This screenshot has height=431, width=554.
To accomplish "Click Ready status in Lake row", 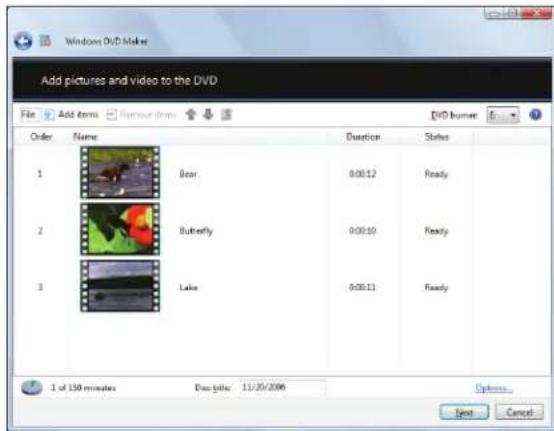I will point(436,288).
